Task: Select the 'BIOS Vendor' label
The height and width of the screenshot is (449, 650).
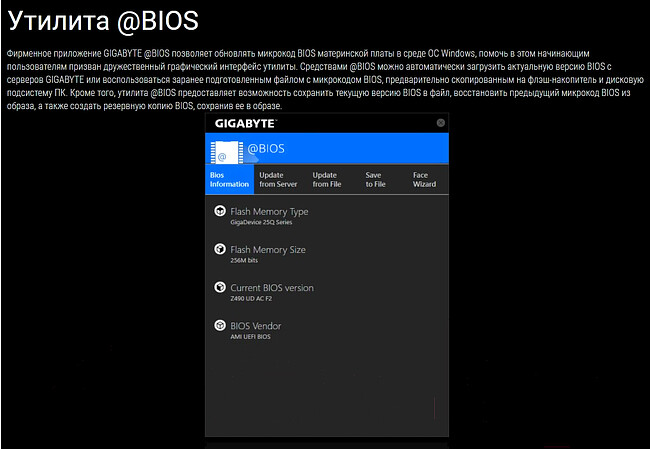Action: coord(256,326)
